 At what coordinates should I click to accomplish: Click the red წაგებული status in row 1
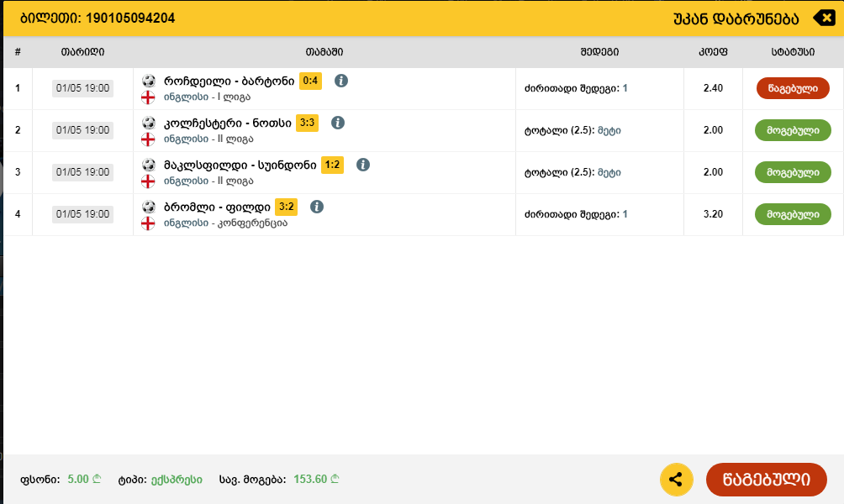[x=793, y=88]
